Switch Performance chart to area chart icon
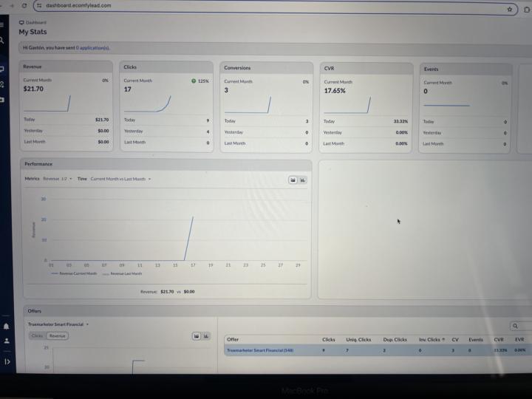The height and width of the screenshot is (399, 532). [293, 180]
